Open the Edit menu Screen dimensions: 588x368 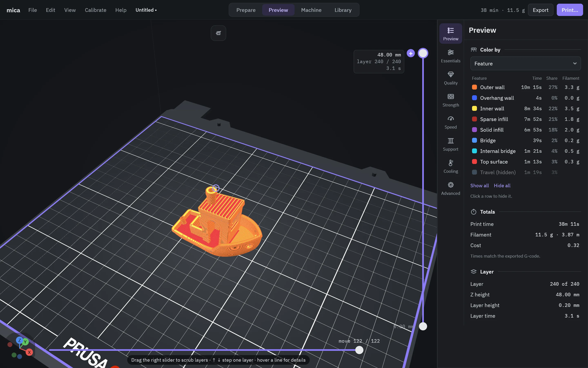click(x=51, y=10)
